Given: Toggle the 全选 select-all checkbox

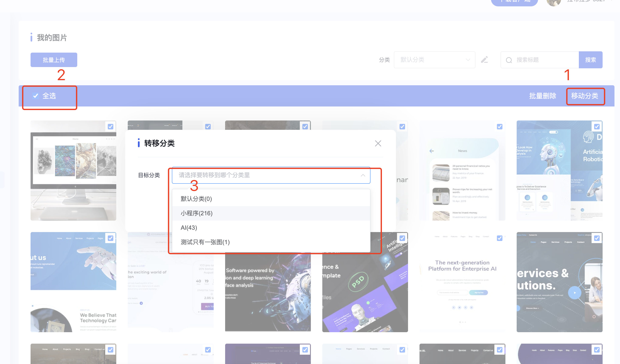Looking at the screenshot, I should tap(36, 96).
